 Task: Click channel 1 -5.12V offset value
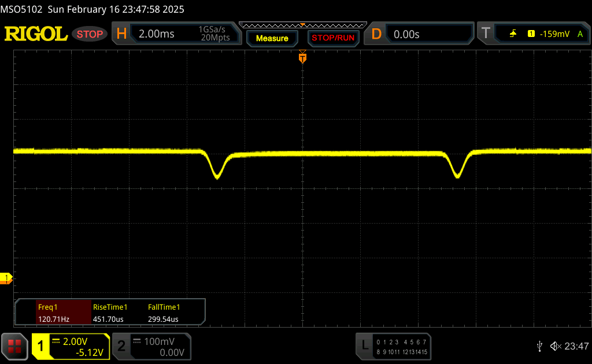tap(90, 352)
